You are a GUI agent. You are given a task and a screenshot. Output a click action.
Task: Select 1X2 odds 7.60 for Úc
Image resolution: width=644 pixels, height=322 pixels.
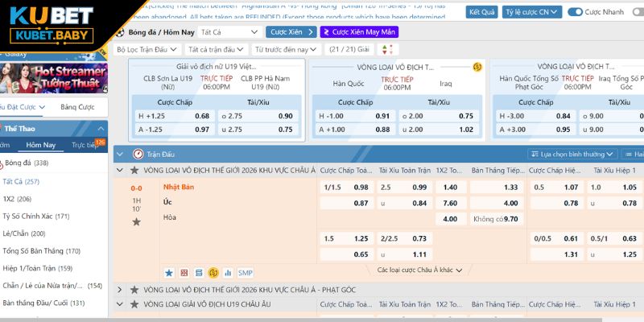point(450,203)
